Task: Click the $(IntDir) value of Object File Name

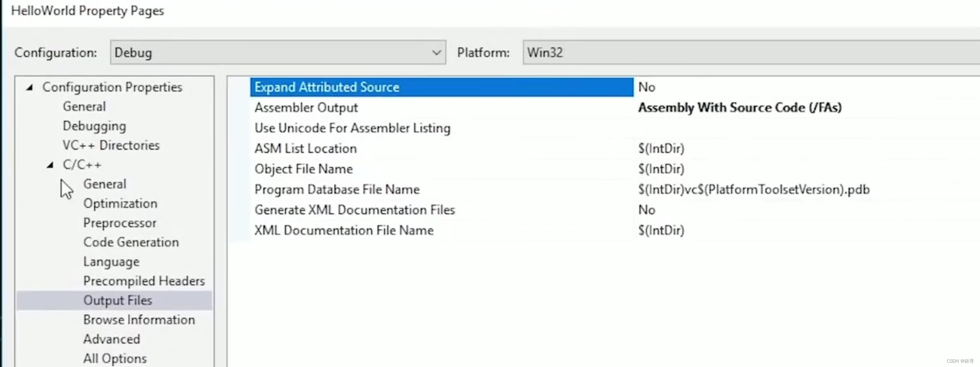Action: tap(661, 169)
